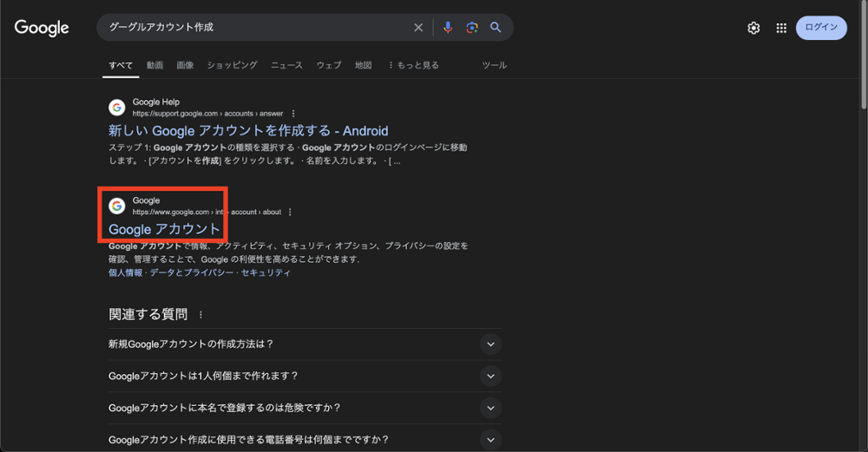The image size is (868, 452).
Task: Click the データとプライバシー sitelink
Action: [x=191, y=272]
